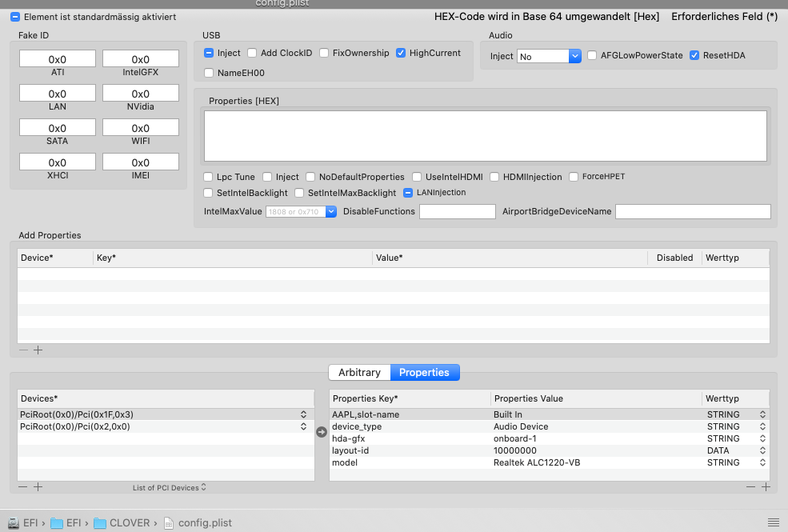The height and width of the screenshot is (532, 788).
Task: Add a device with the Devices plus icon
Action: pos(38,486)
